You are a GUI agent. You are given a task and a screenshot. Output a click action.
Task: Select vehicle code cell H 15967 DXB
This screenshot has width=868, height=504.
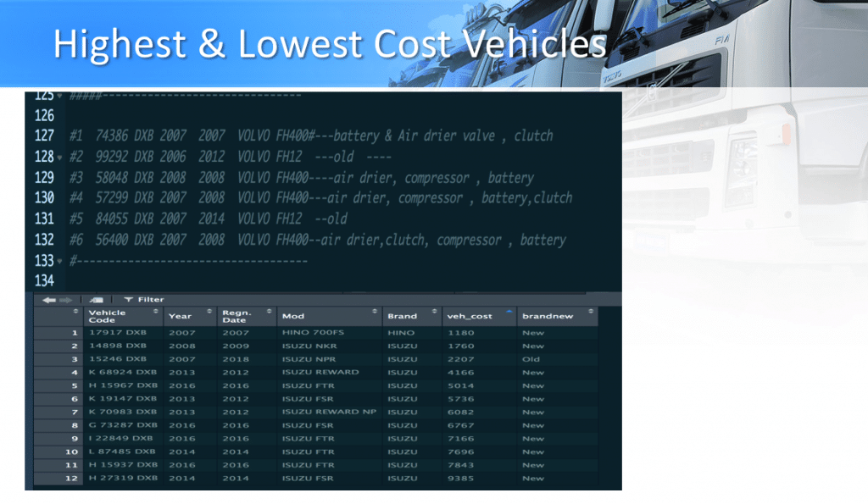point(124,385)
